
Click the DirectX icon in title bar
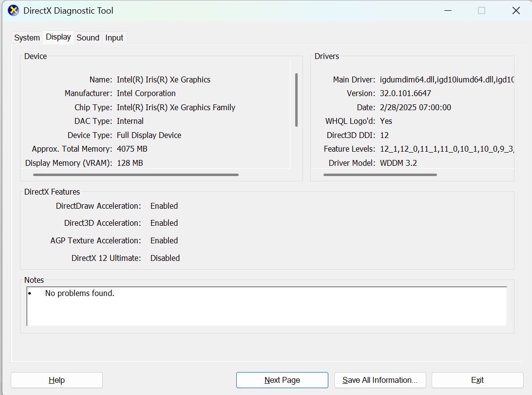tap(13, 10)
